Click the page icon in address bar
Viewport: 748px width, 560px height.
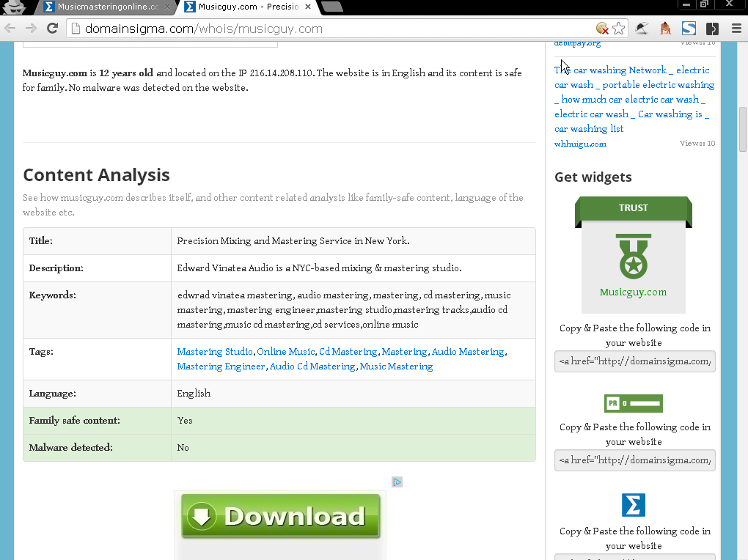click(x=76, y=29)
